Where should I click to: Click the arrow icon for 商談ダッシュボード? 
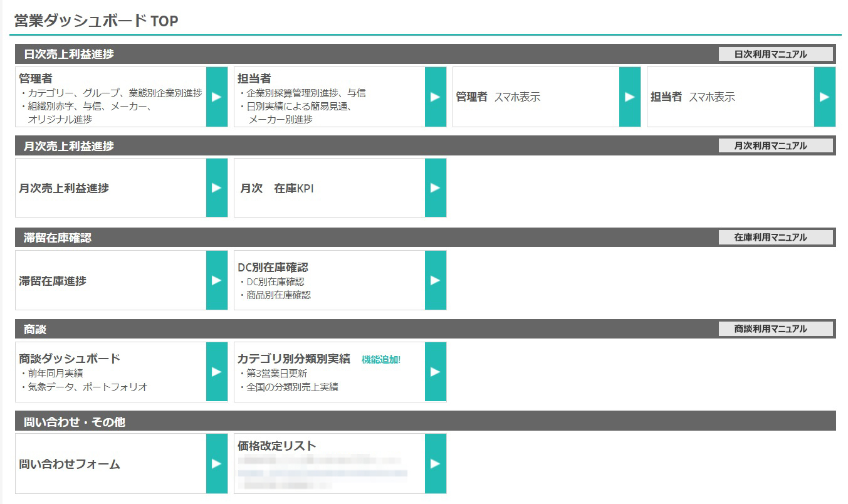click(216, 372)
